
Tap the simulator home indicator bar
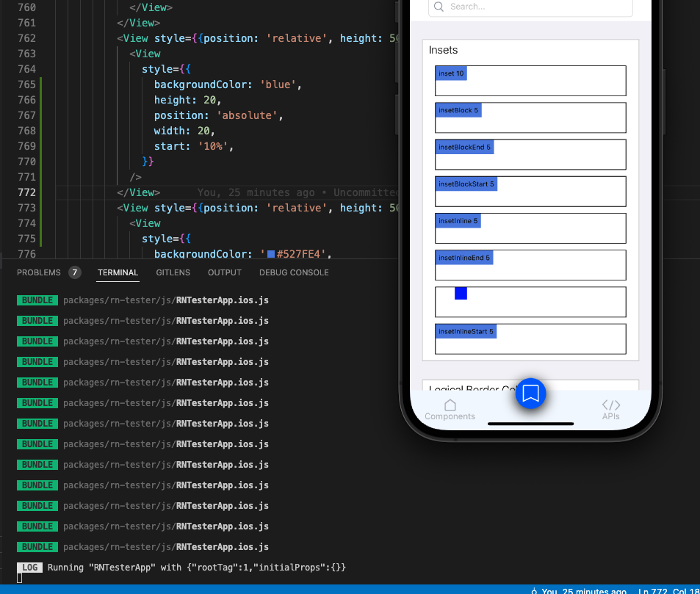coord(530,424)
